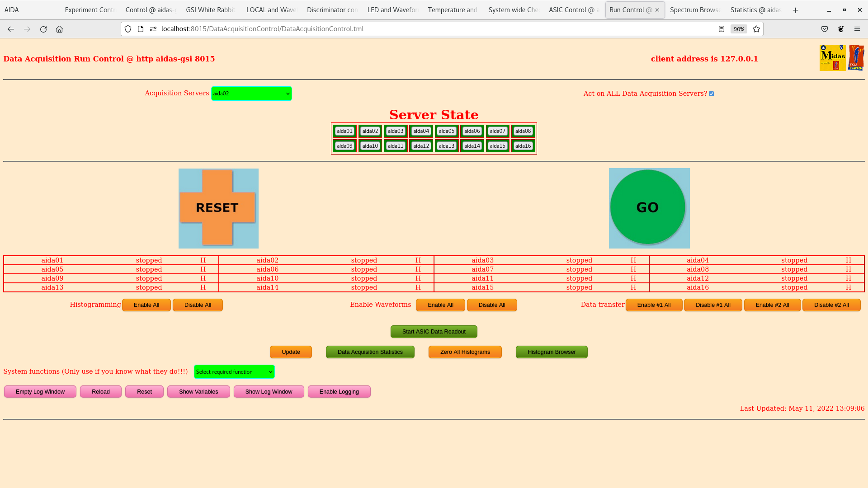
Task: Click Enable Waveforms Disable All button
Action: tap(492, 305)
